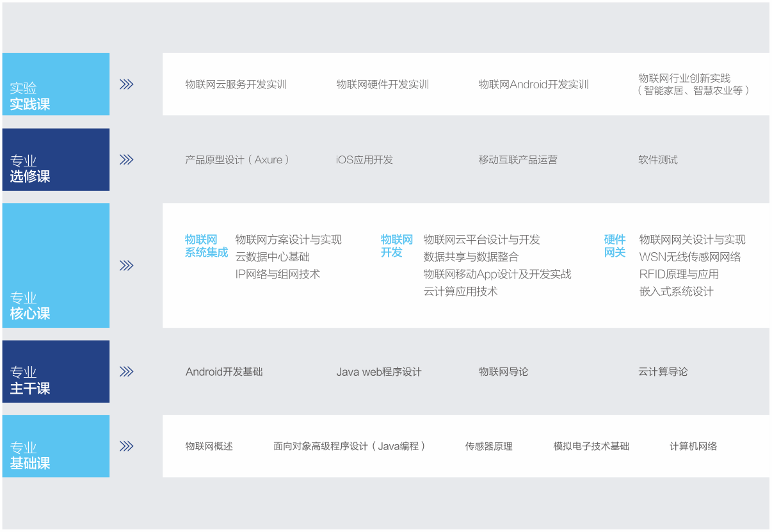Click the arrows icon beside 专业选修课
This screenshot has width=772, height=532.
click(x=126, y=159)
